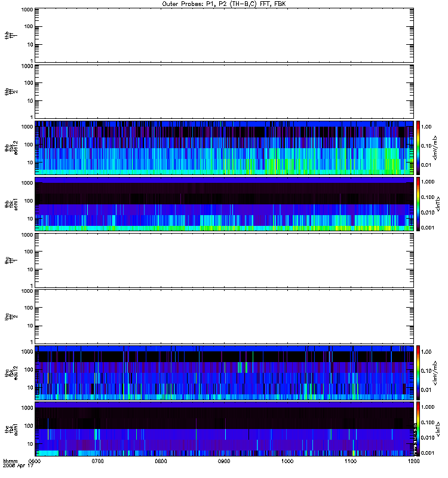Viewport: 448px width, 478px height.
Task: Click the 0800 time axis label
Action: [x=161, y=461]
